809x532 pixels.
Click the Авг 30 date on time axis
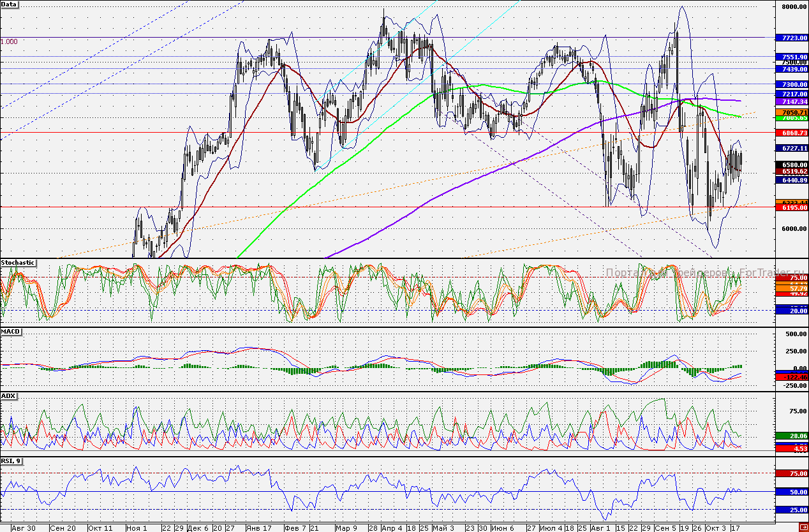pyautogui.click(x=23, y=528)
